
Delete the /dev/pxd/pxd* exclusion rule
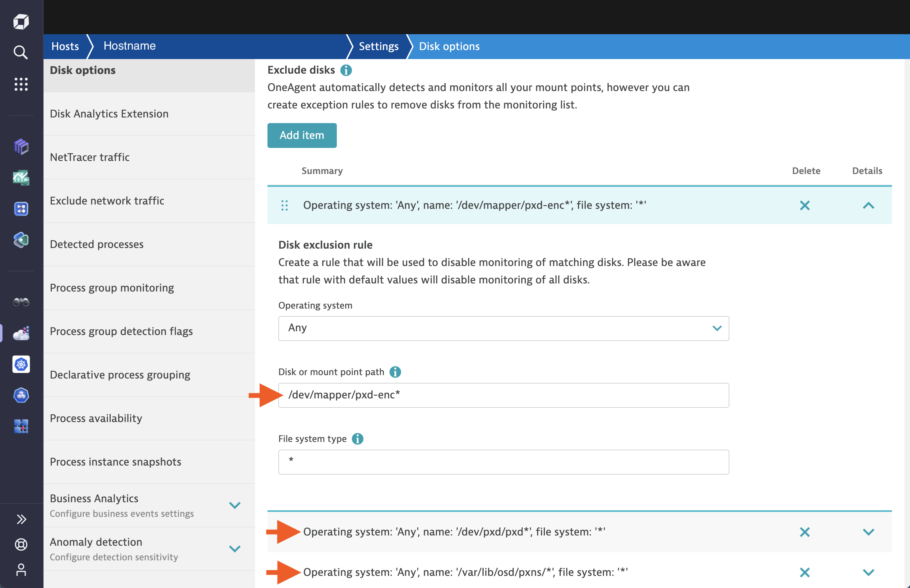805,532
